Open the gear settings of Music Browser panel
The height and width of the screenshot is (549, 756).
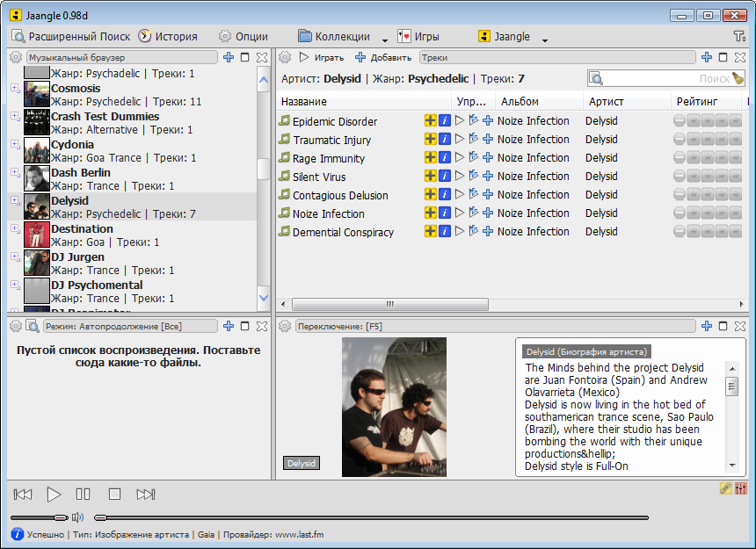tap(16, 57)
